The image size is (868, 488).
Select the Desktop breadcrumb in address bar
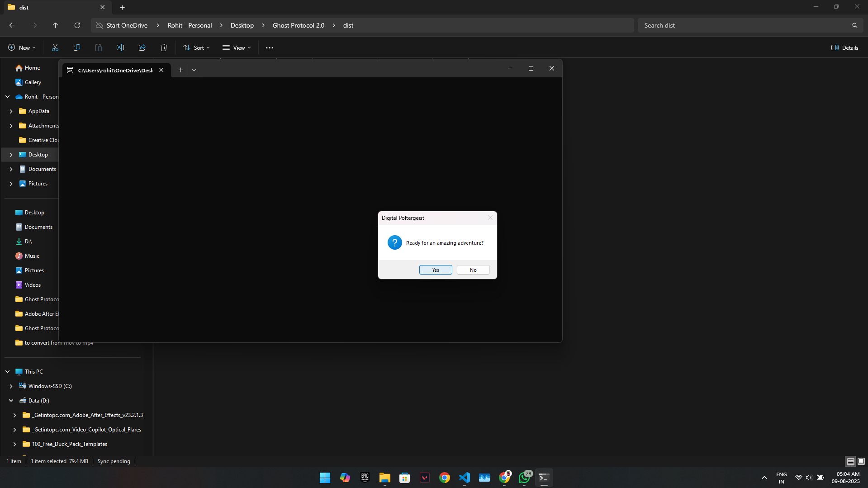[242, 25]
